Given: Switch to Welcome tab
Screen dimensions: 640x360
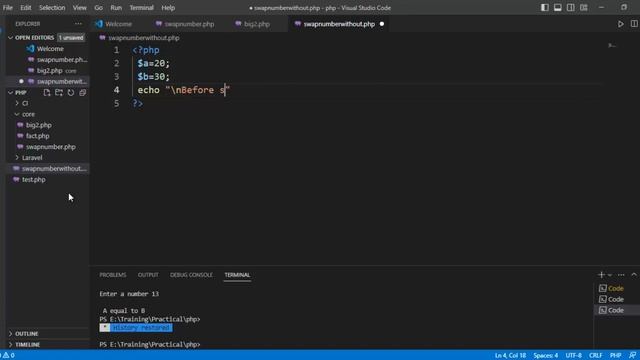Looking at the screenshot, I should (x=119, y=24).
